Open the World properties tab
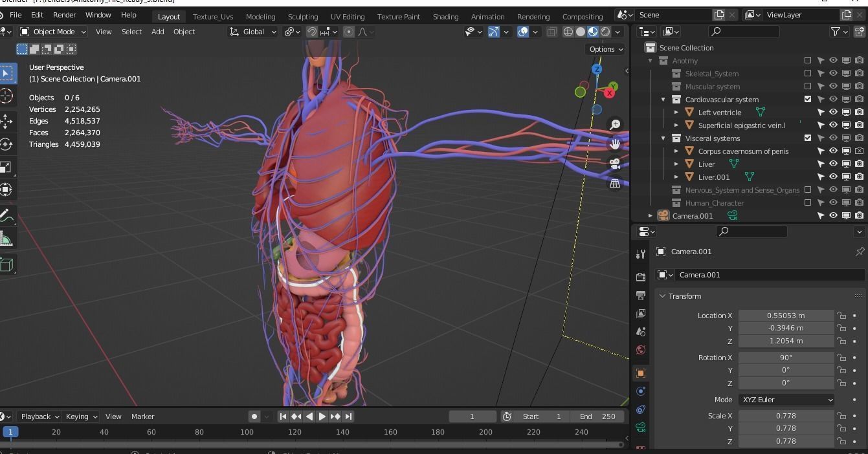 641,350
